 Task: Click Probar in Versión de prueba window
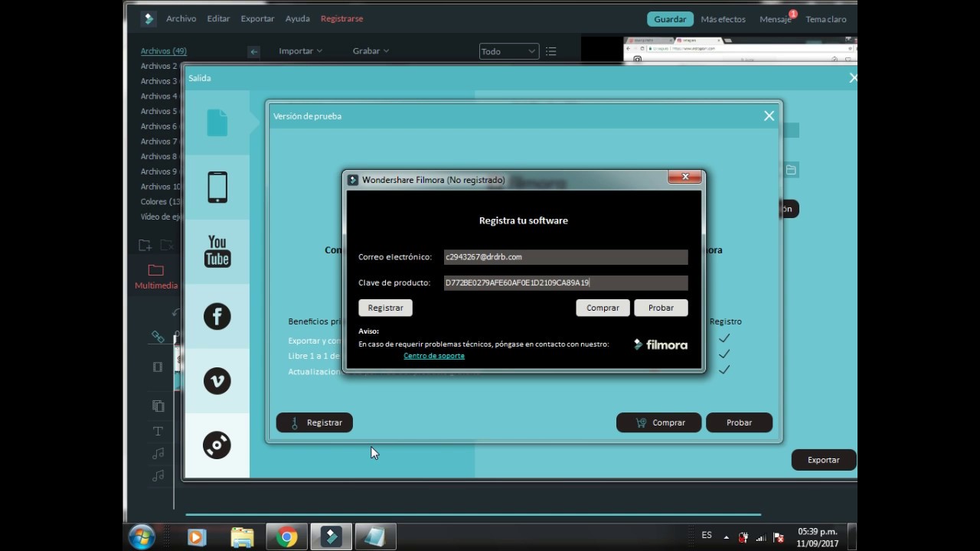pyautogui.click(x=739, y=422)
